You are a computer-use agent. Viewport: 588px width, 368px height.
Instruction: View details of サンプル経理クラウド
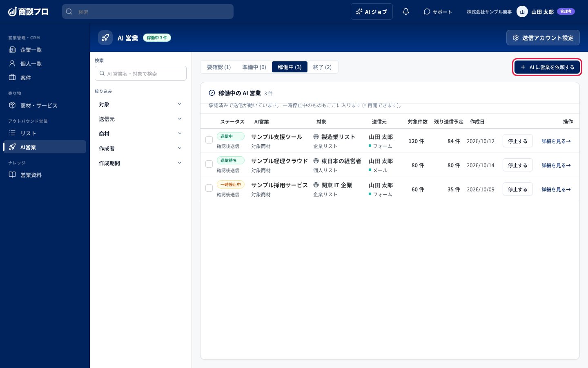click(x=556, y=165)
